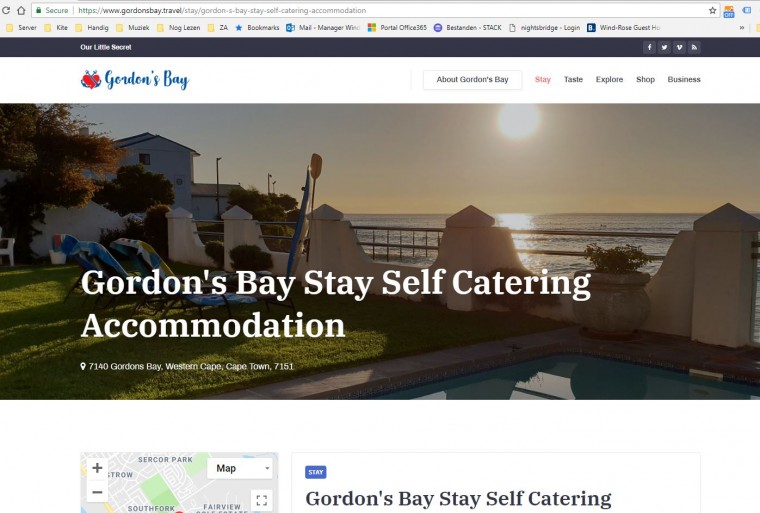The height and width of the screenshot is (513, 760).
Task: Open the Explore menu item
Action: point(609,80)
